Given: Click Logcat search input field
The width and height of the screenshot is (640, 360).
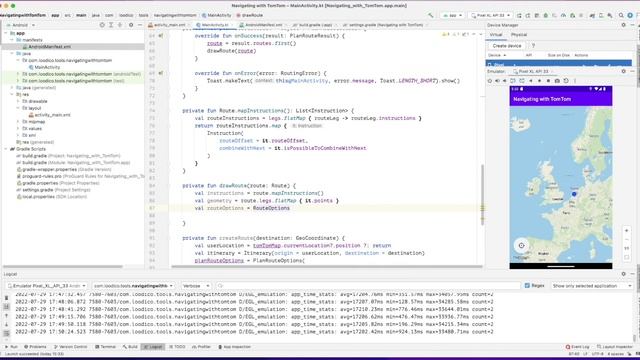Looking at the screenshot, I should click(x=367, y=286).
